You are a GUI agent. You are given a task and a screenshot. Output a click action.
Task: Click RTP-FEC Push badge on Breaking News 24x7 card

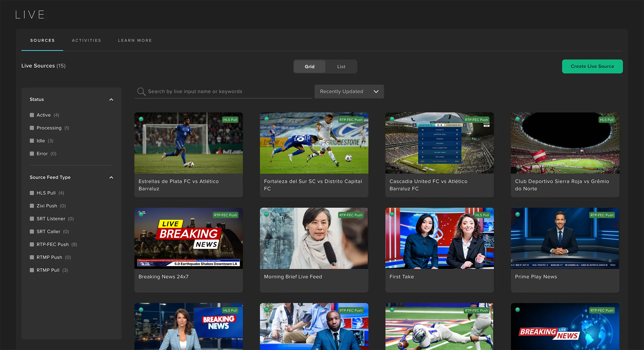[225, 215]
